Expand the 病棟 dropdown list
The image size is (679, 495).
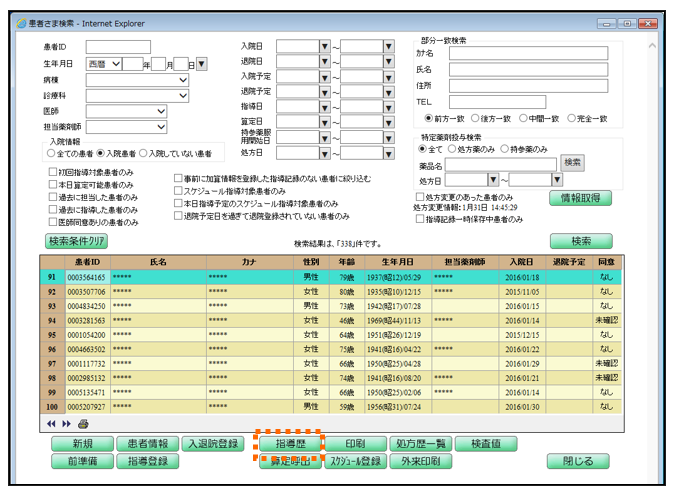(183, 80)
